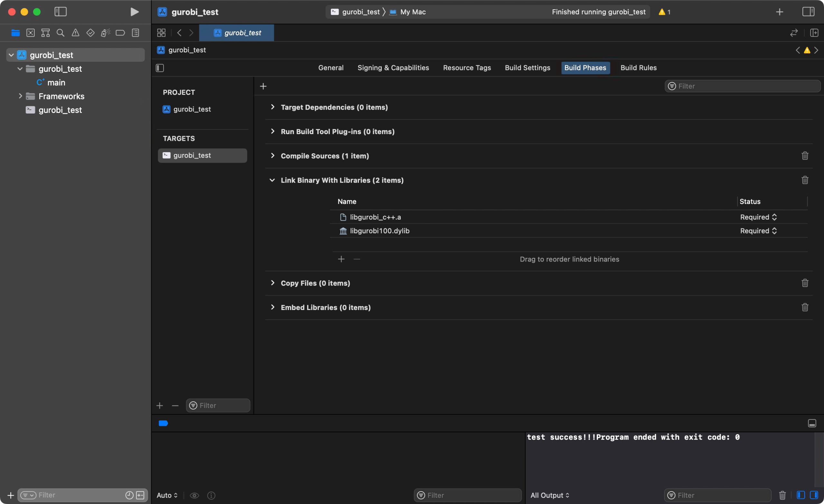
Task: Select the gurobi_test editor tab
Action: tap(237, 33)
